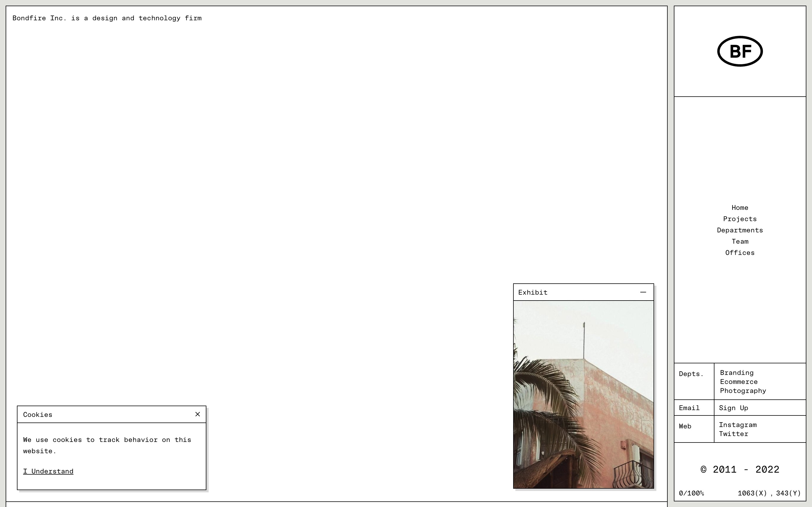Image resolution: width=812 pixels, height=507 pixels.
Task: Open the Instagram link
Action: pyautogui.click(x=738, y=425)
